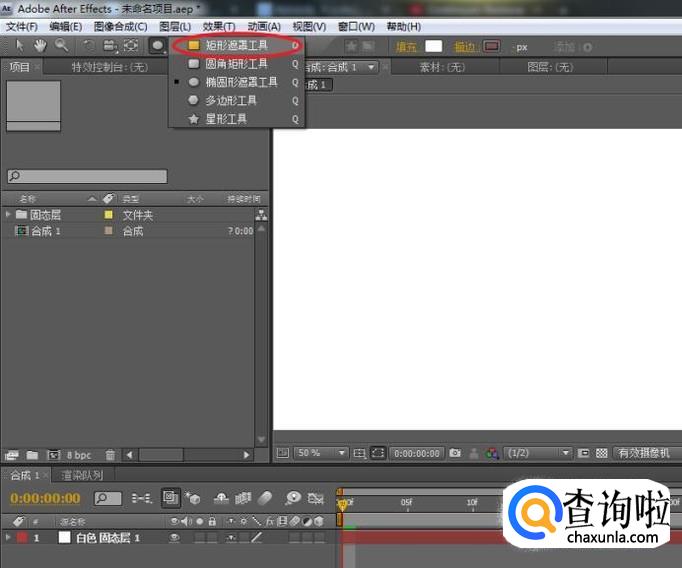
Task: Select the Zoom magnifier tool
Action: point(61,45)
